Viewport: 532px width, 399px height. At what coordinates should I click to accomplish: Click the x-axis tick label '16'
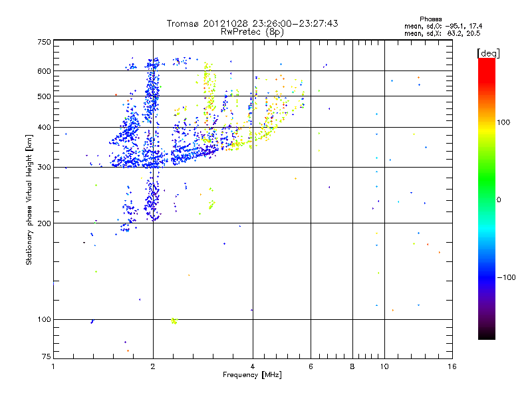tap(452, 366)
